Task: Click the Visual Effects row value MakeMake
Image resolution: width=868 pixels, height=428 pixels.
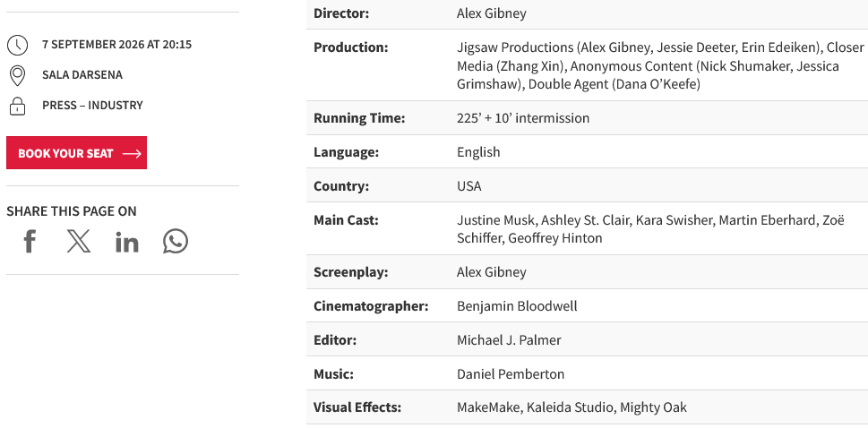Action: [488, 408]
